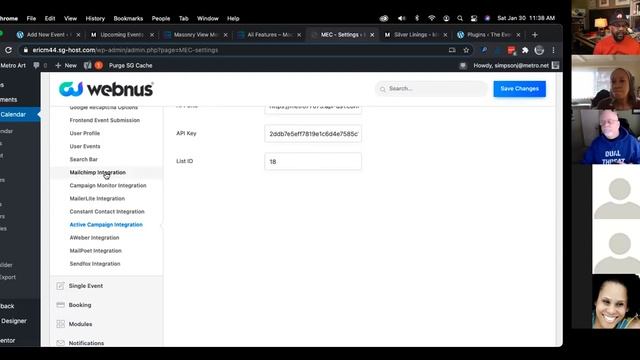Open the People menu
Image resolution: width=640 pixels, height=360 pixels.
click(x=161, y=18)
